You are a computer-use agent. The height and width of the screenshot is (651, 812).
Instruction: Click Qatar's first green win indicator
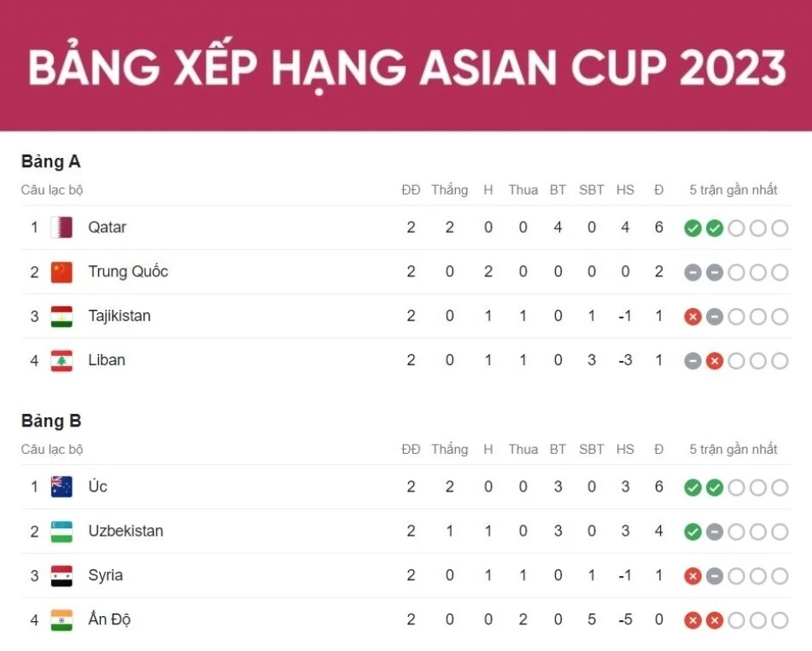pos(692,228)
